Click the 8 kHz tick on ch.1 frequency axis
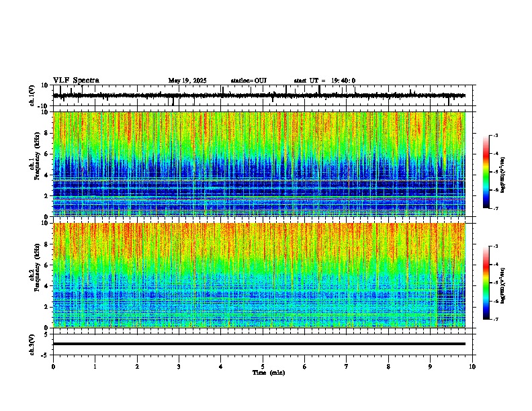 coord(47,133)
